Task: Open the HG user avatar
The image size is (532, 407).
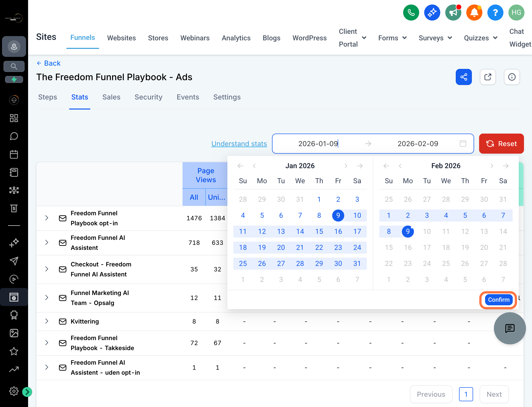Action: click(516, 13)
